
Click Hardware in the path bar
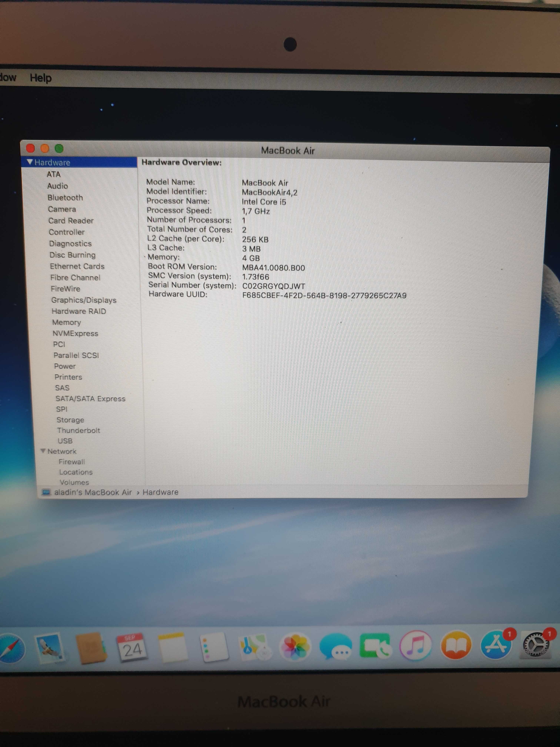[x=160, y=492]
